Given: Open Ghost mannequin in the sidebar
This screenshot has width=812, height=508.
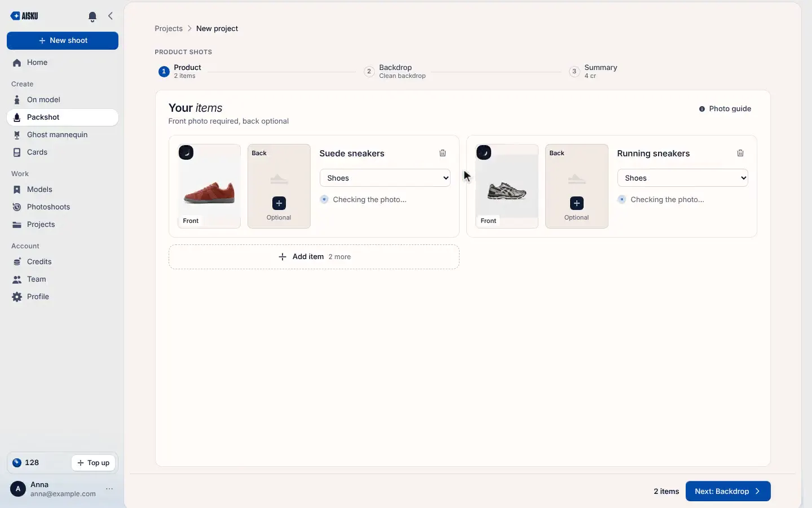Looking at the screenshot, I should coord(63,135).
